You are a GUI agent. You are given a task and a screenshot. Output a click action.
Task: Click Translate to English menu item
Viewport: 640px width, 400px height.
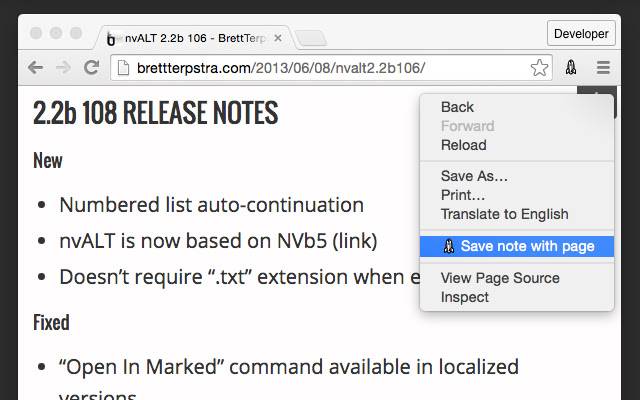pos(504,214)
